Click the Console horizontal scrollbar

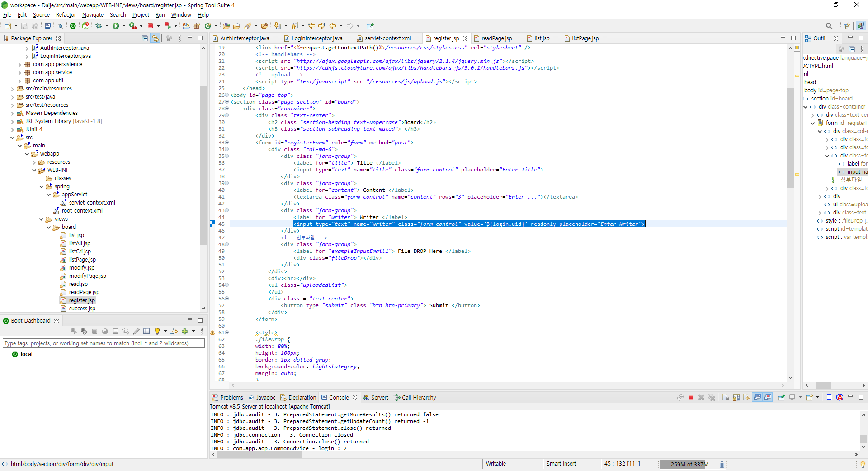[259, 454]
